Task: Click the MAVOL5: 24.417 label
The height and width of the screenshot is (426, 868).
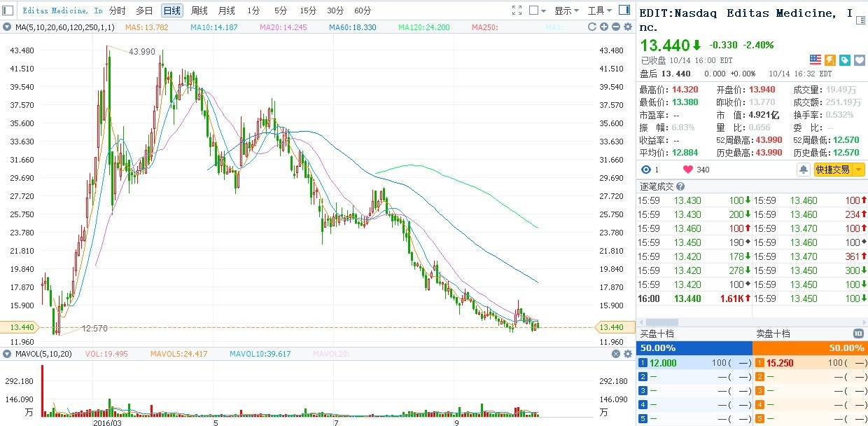Action: [x=178, y=354]
